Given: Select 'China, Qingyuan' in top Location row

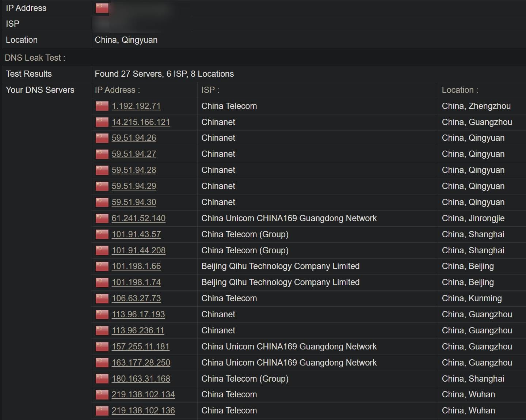Looking at the screenshot, I should (126, 40).
